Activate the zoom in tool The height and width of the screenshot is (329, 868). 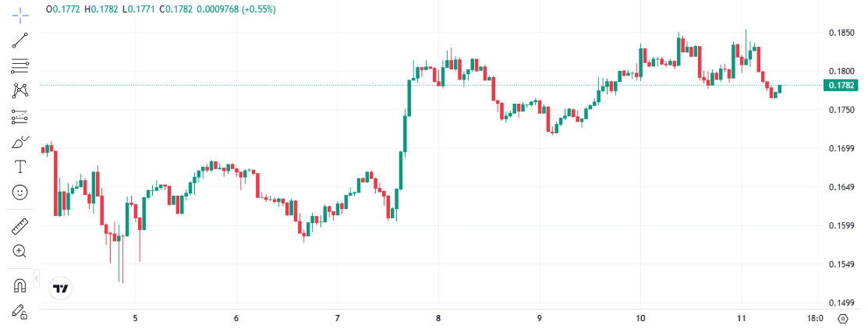tap(20, 251)
